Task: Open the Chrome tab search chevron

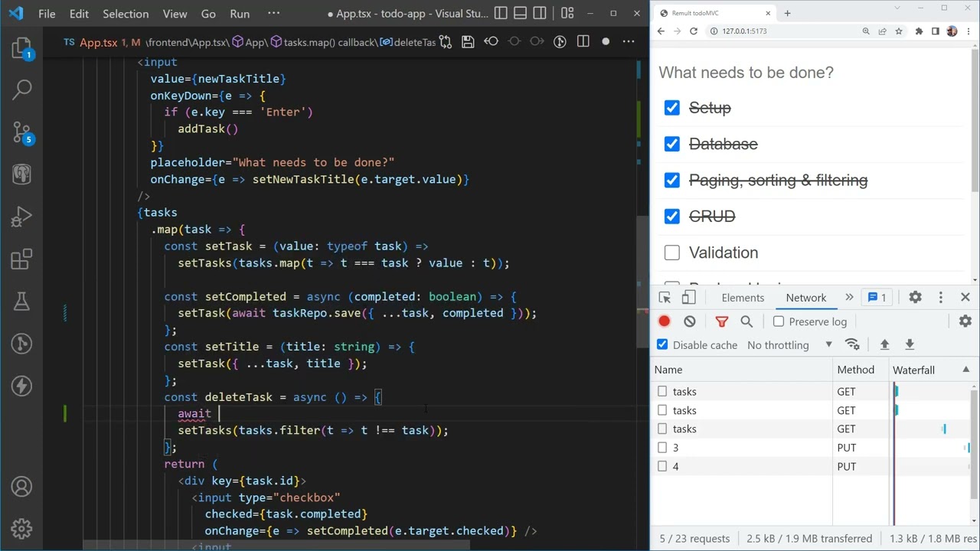Action: point(897,8)
